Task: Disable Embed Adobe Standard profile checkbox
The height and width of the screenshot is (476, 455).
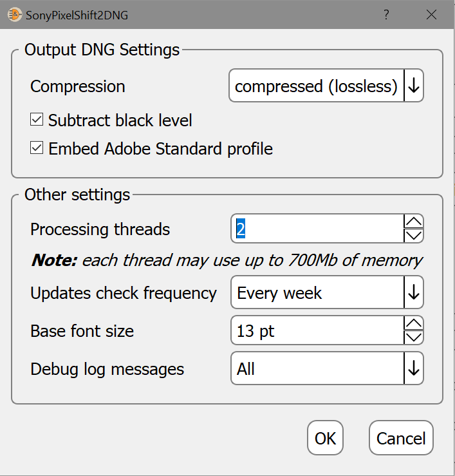Action: [x=37, y=149]
